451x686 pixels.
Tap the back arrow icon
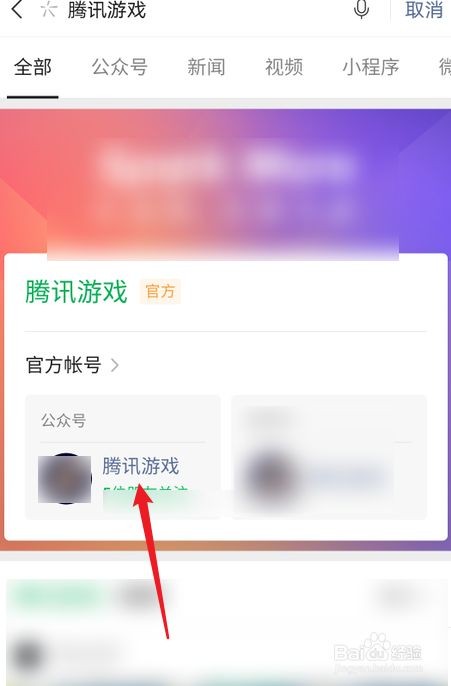point(17,9)
